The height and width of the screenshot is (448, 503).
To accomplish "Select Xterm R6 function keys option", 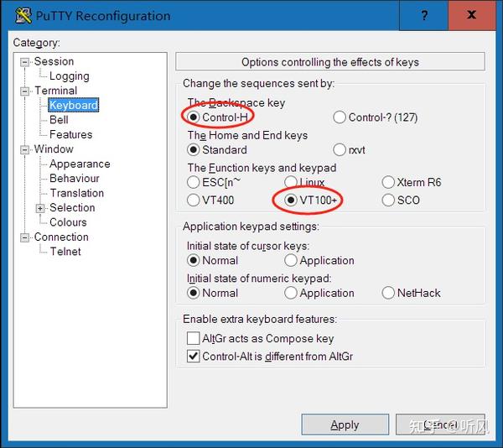I will pyautogui.click(x=388, y=182).
